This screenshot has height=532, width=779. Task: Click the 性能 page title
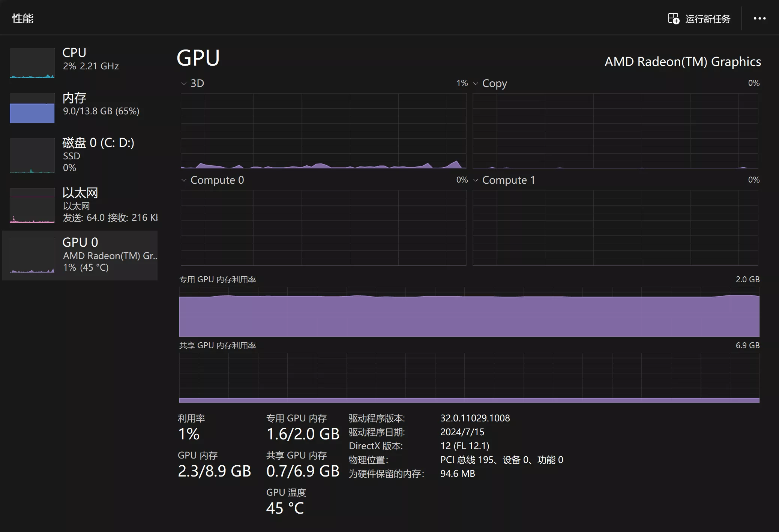[x=23, y=18]
